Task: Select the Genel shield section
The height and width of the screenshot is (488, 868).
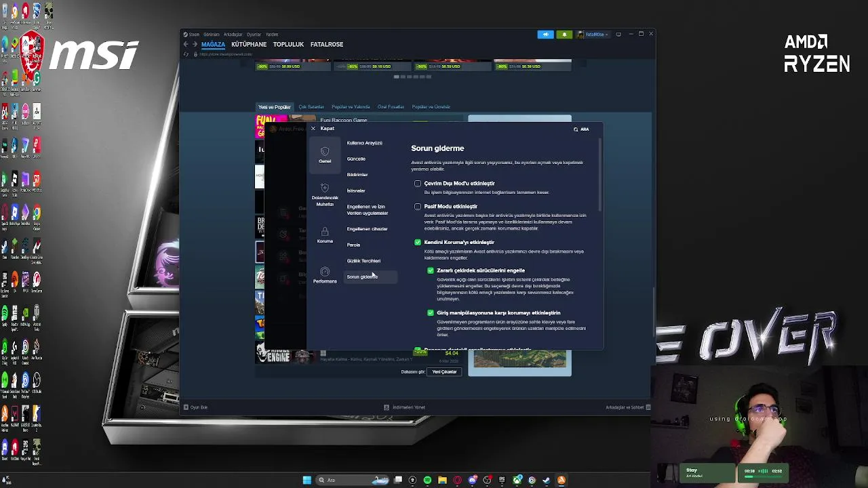Action: 325,155
